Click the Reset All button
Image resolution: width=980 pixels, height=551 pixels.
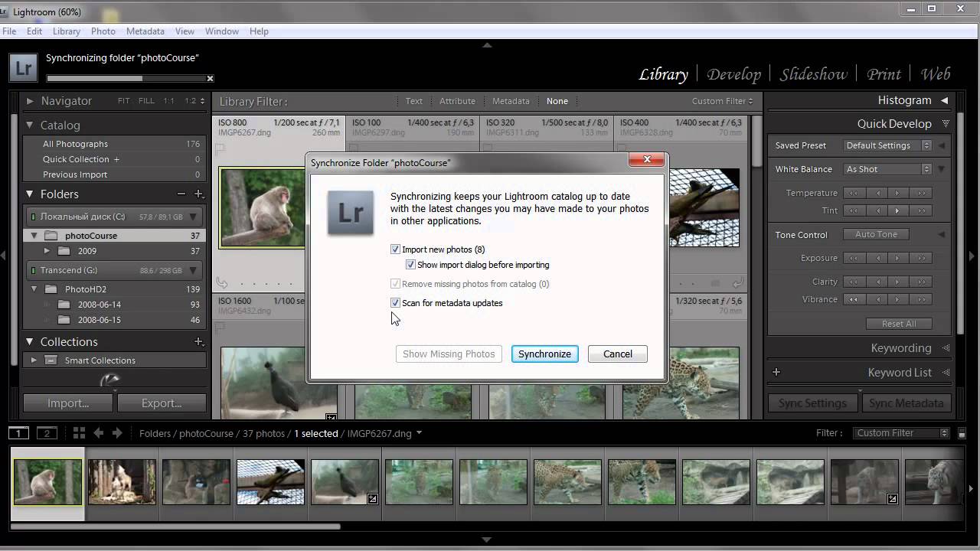[899, 324]
